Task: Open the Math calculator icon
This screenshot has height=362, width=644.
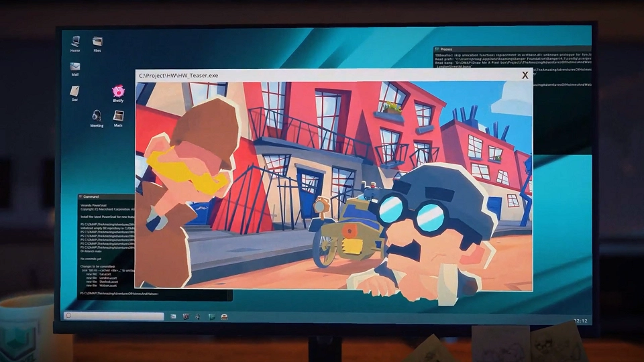Action: [118, 118]
